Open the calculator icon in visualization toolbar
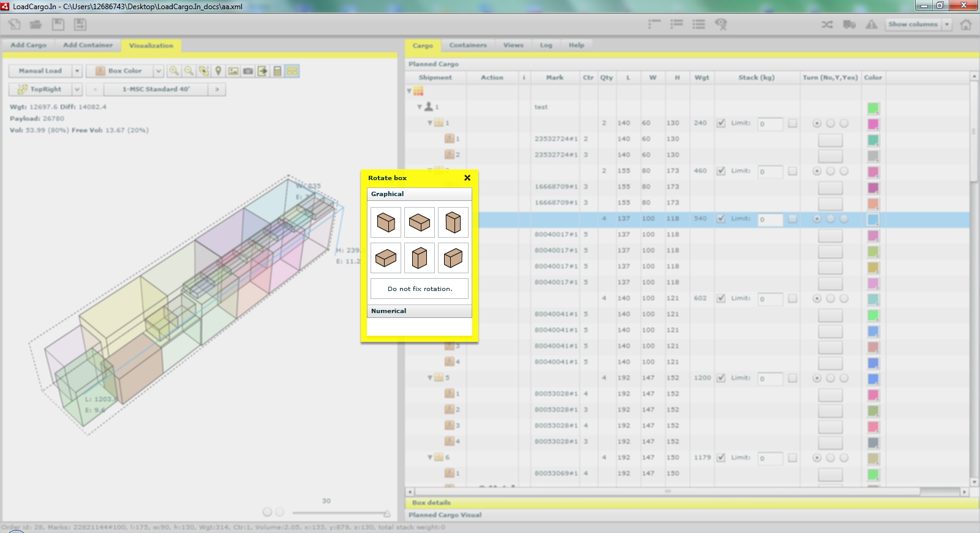Image resolution: width=980 pixels, height=533 pixels. pos(277,71)
